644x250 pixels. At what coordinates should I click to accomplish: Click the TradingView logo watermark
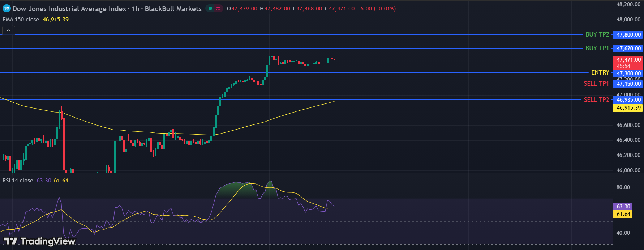point(40,241)
